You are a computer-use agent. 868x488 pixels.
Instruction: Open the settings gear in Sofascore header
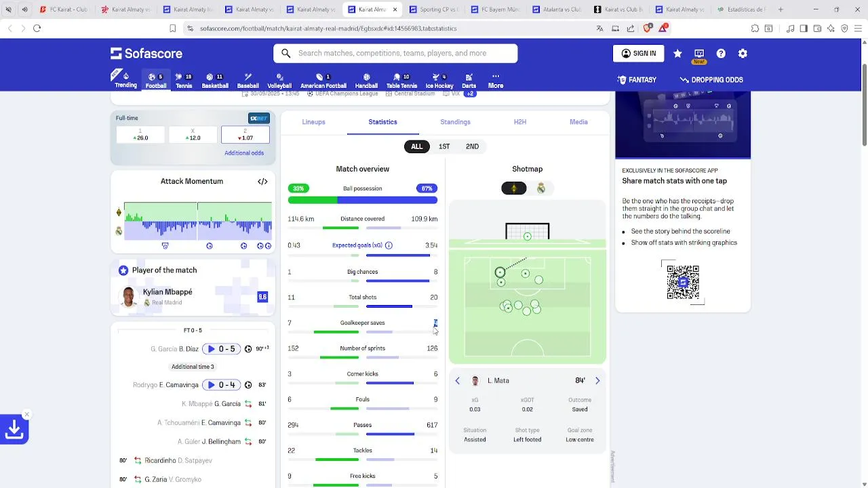743,54
